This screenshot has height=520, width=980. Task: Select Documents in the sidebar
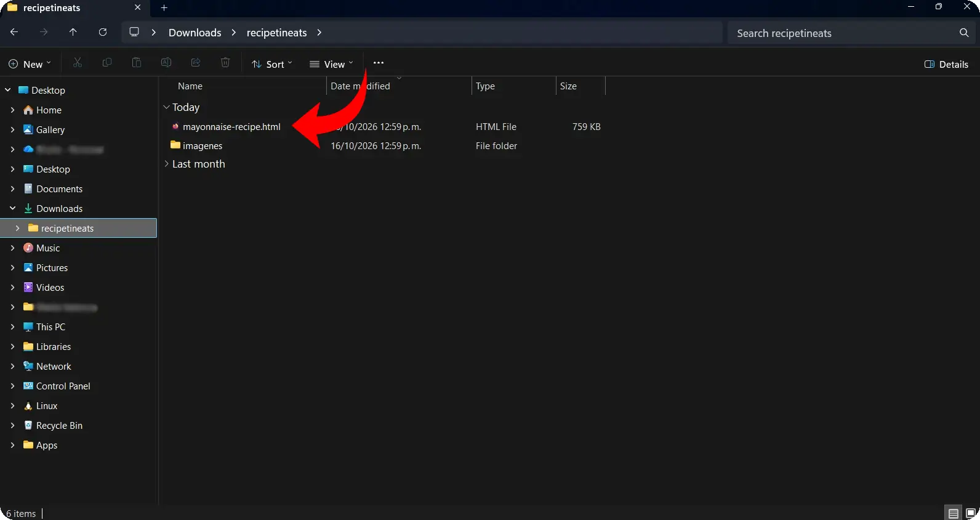pos(59,189)
